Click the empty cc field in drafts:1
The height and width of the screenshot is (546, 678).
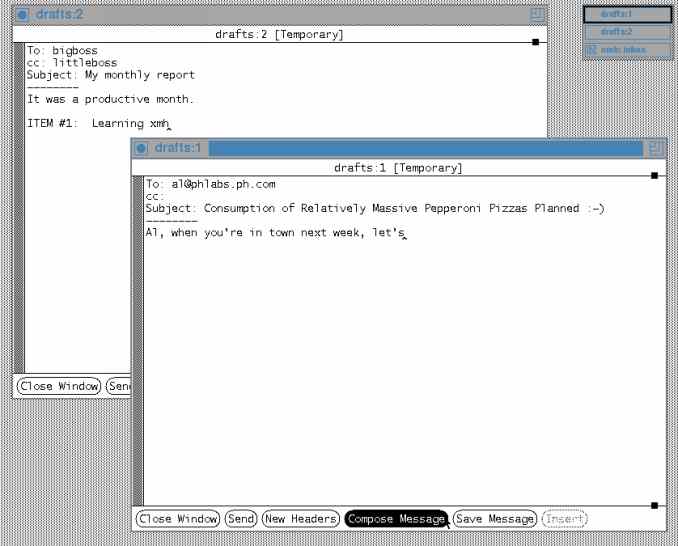200,196
